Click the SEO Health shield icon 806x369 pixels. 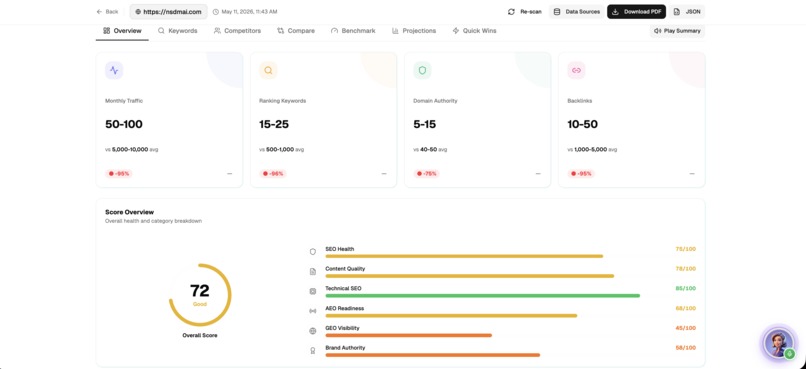(313, 252)
